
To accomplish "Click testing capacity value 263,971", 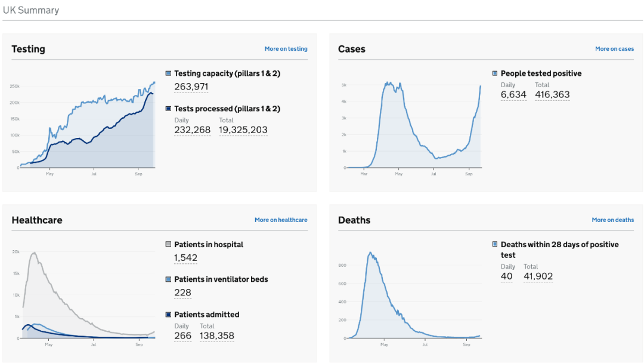I will tap(191, 87).
